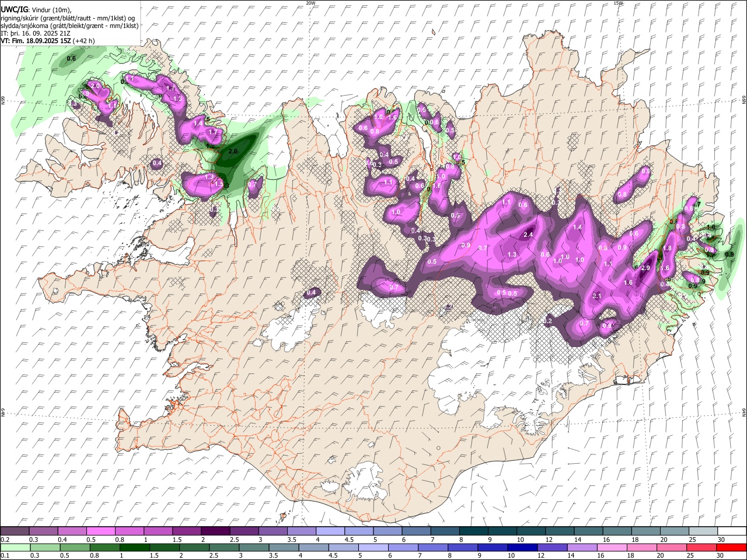Click the deep blue rain swatch at 10
The height and width of the screenshot is (560, 747).
pos(522,547)
